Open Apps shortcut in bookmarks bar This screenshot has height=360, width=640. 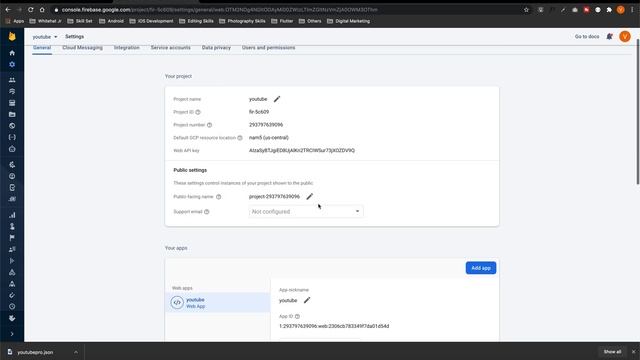15,21
